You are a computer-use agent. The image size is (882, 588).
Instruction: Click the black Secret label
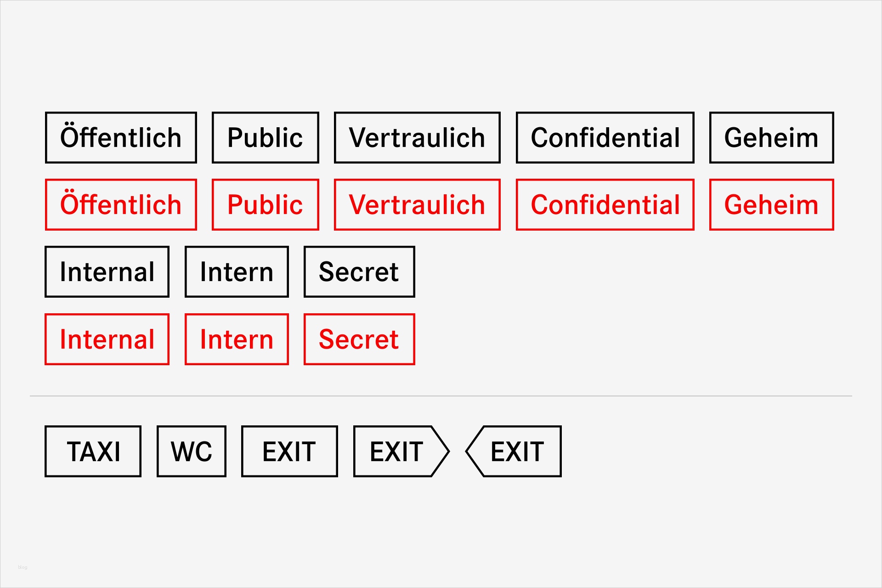pos(359,271)
